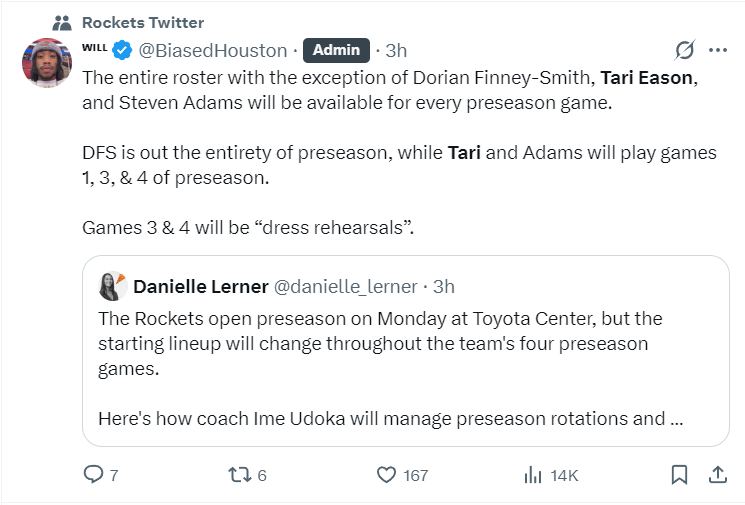
Task: Share the post via upload icon
Action: click(x=717, y=475)
